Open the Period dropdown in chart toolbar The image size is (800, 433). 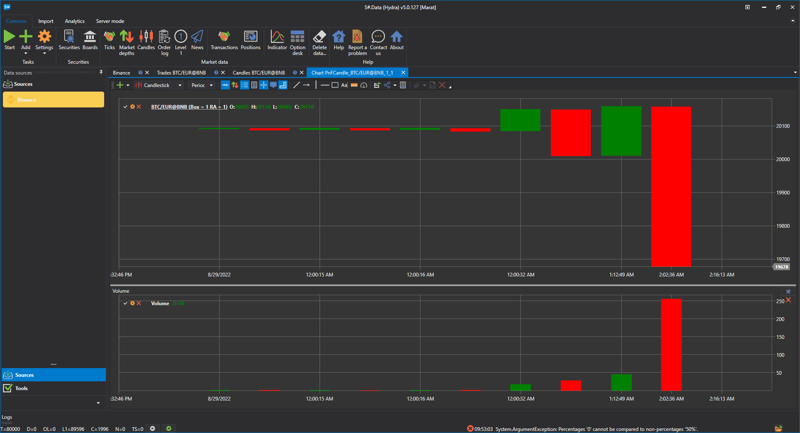coord(202,85)
